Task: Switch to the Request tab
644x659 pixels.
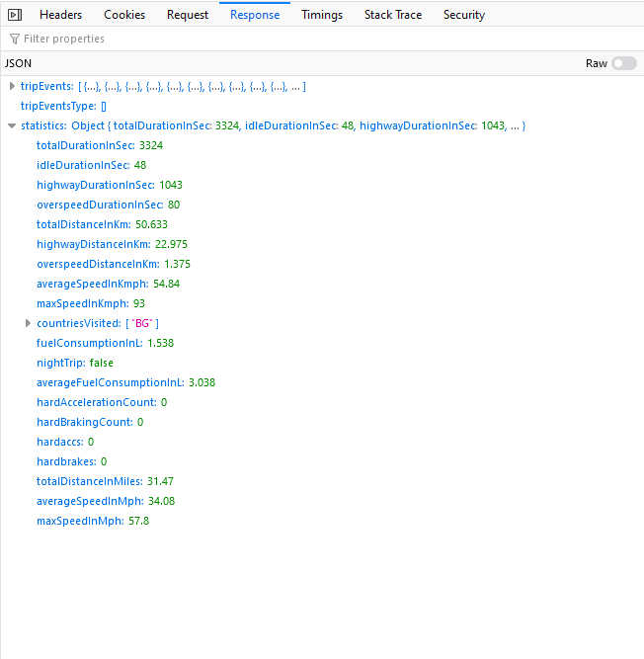Action: pos(188,15)
